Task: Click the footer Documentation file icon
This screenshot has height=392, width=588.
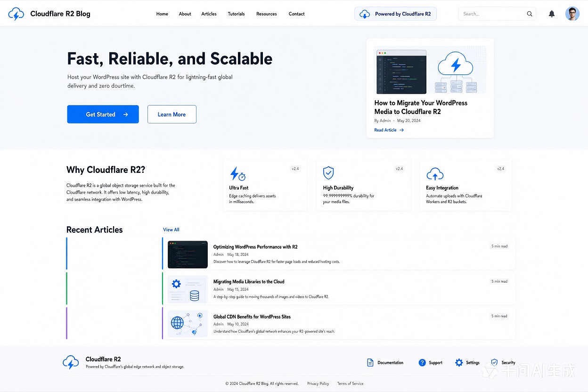Action: point(370,362)
